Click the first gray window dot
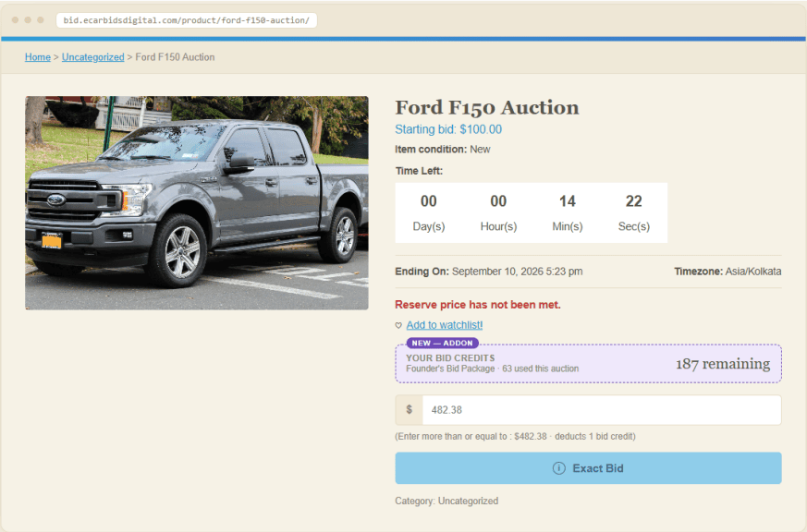 pos(16,20)
